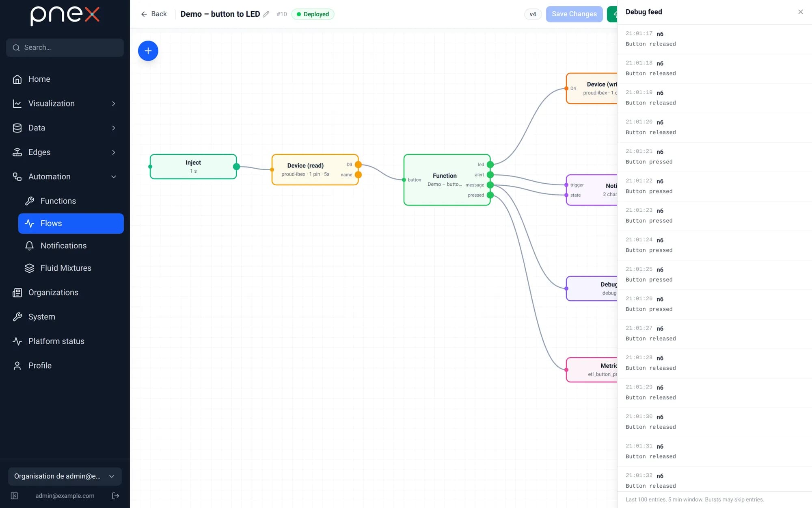Click the Visualization chart icon

tap(17, 104)
